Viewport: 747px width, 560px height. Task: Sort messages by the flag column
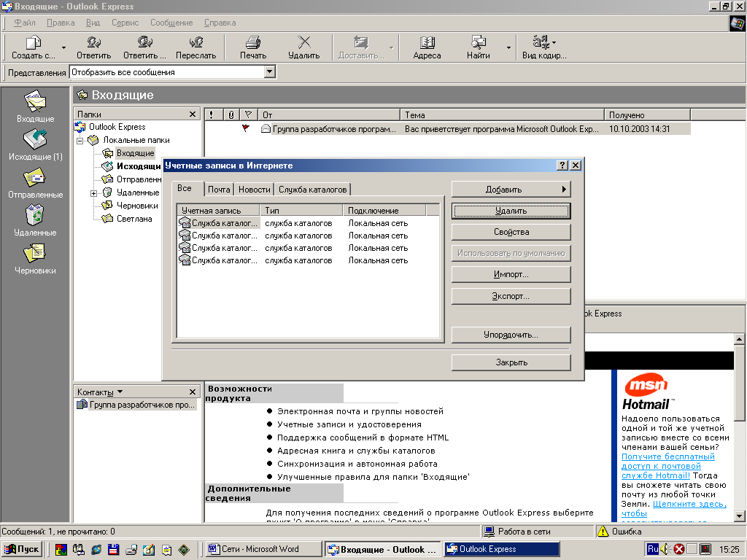click(x=248, y=114)
